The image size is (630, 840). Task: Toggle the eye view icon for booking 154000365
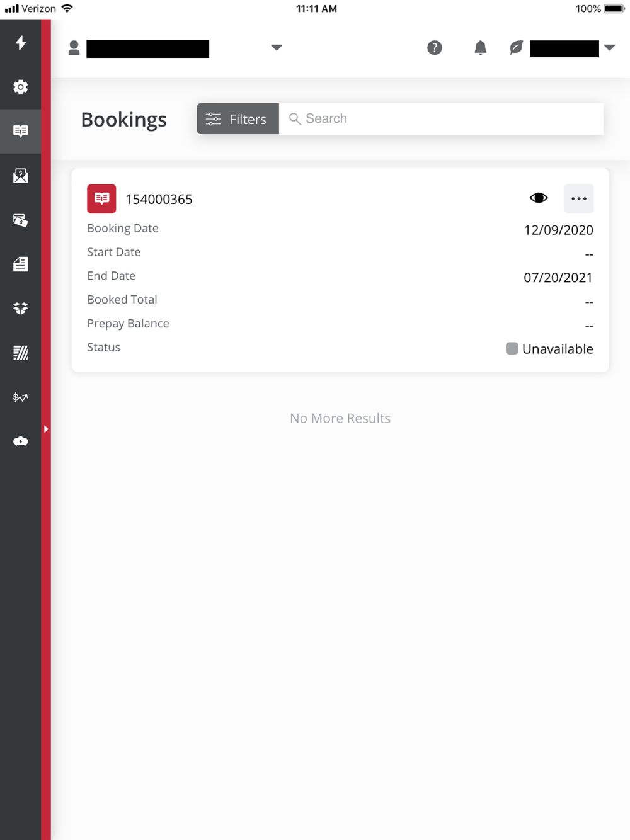[539, 198]
